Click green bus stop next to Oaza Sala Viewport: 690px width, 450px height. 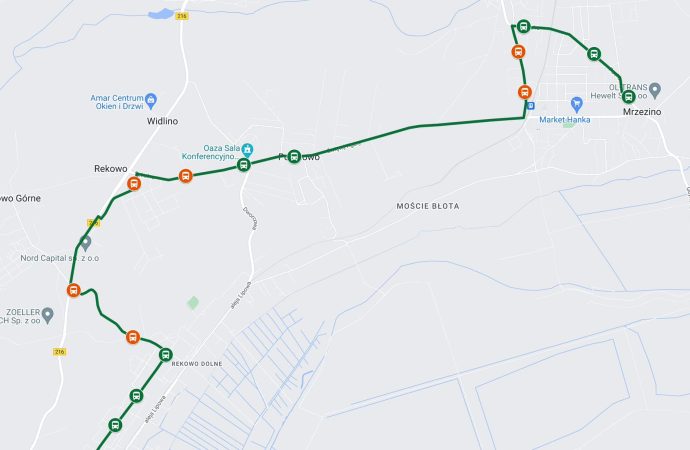pos(243,165)
